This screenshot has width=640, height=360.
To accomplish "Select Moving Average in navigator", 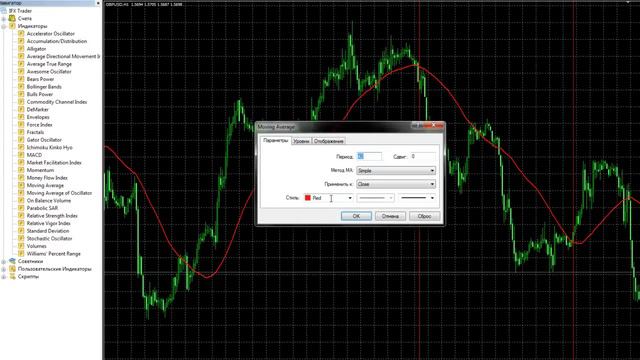I will pos(45,185).
